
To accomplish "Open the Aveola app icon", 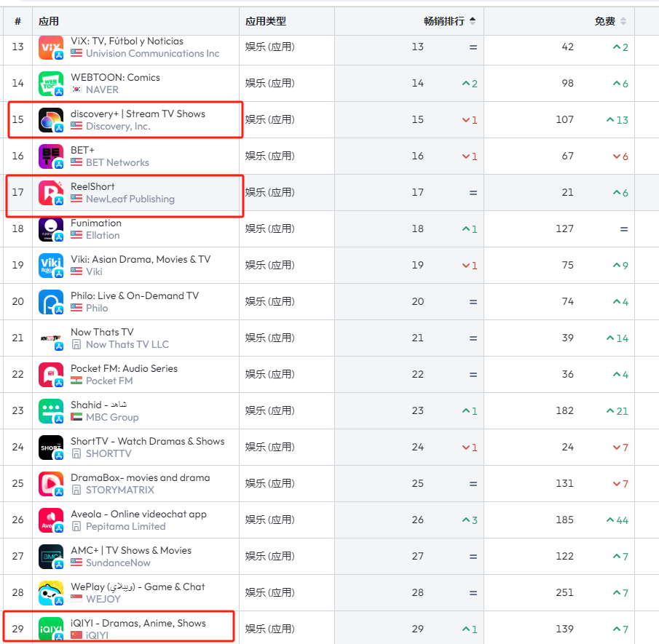I will [51, 520].
